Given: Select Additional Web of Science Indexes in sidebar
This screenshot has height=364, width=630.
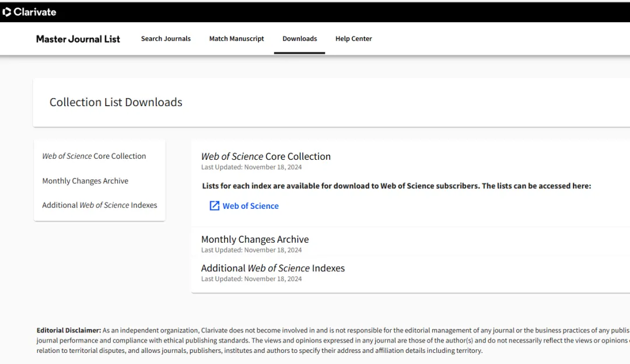Looking at the screenshot, I should pos(100,205).
